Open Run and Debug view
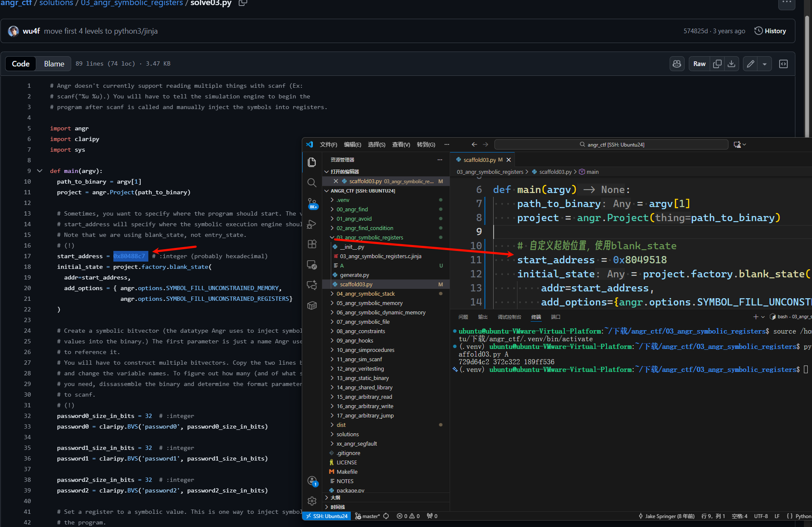 coord(312,224)
